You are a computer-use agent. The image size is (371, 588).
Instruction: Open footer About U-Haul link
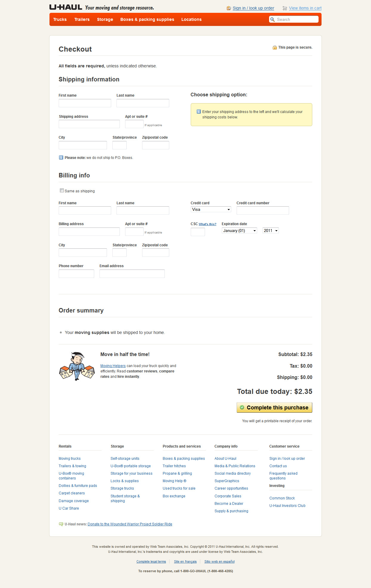225,459
